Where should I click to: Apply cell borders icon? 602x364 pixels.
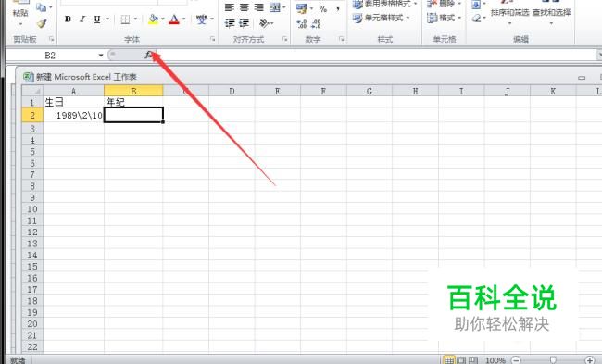pos(125,19)
